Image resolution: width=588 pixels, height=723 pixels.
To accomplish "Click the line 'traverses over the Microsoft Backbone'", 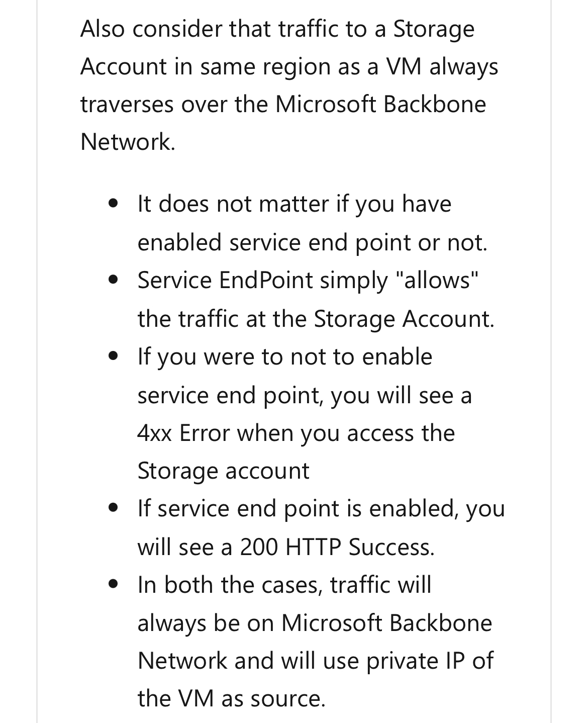I will pos(283,105).
